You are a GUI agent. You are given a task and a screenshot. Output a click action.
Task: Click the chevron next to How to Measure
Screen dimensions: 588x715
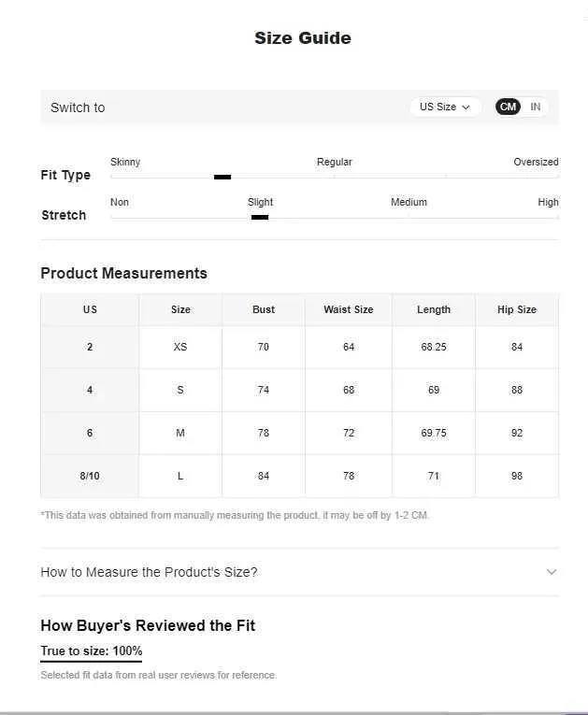pos(551,572)
